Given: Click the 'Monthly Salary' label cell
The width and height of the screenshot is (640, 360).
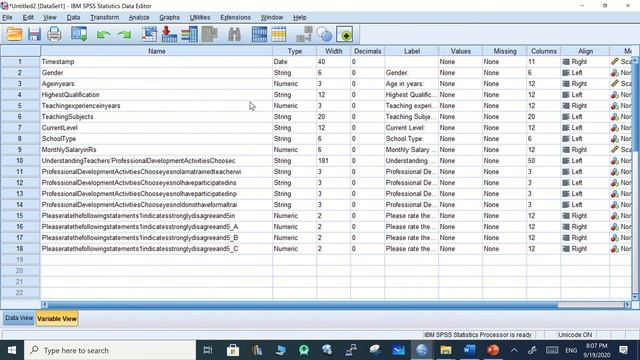Looking at the screenshot, I should click(411, 150).
